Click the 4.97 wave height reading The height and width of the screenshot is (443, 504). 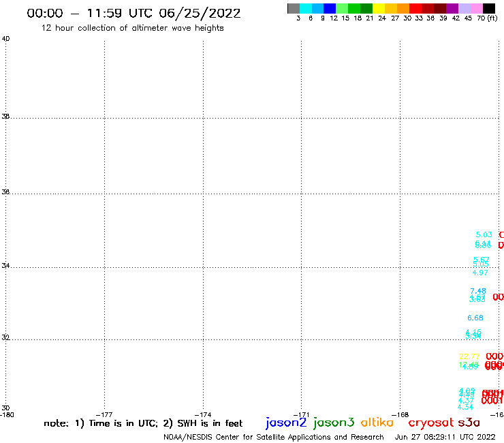(x=480, y=273)
